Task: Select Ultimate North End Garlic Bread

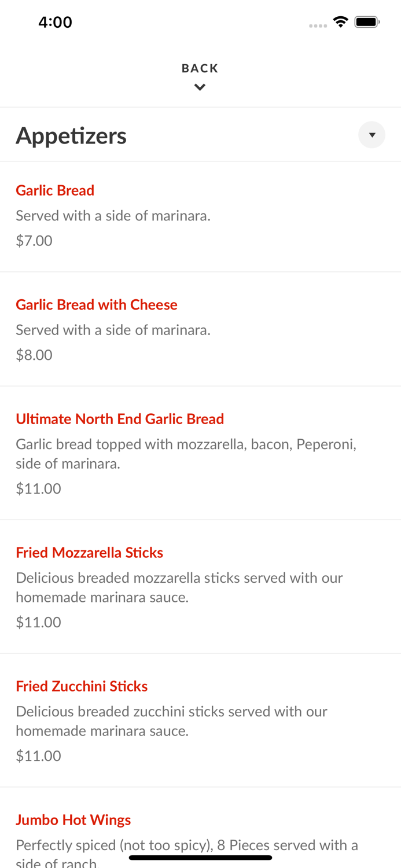Action: [120, 419]
